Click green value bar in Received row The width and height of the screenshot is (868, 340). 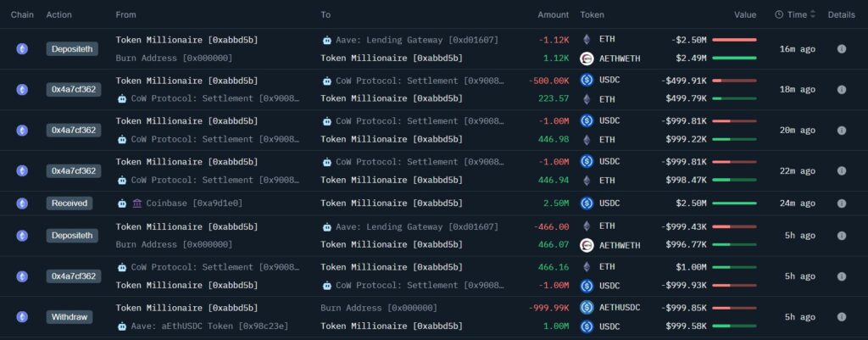(x=734, y=203)
